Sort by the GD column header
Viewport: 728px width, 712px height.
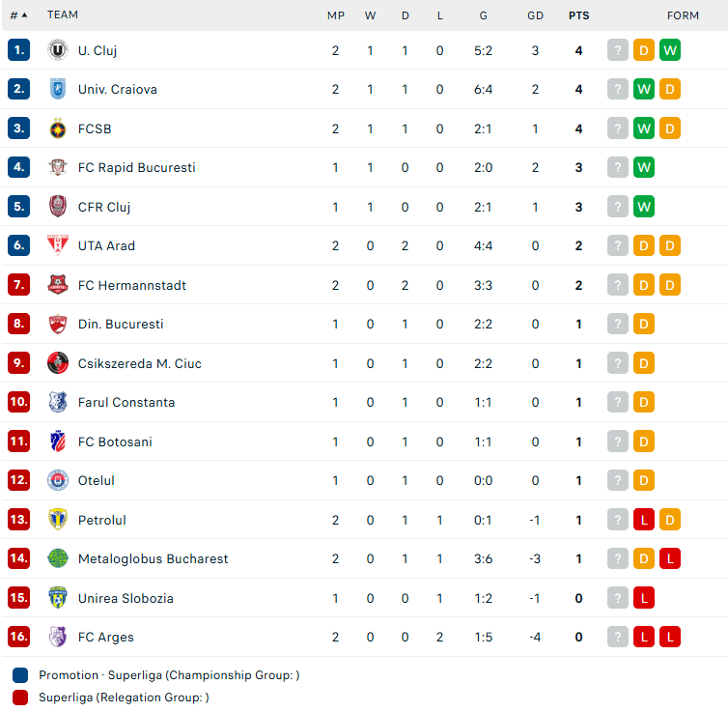point(535,15)
